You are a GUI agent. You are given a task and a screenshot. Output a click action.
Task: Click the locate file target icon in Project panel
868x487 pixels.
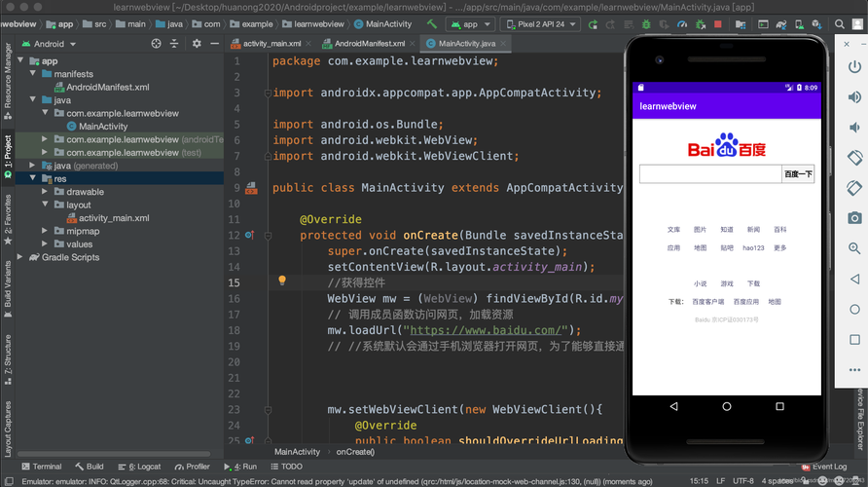(x=156, y=43)
